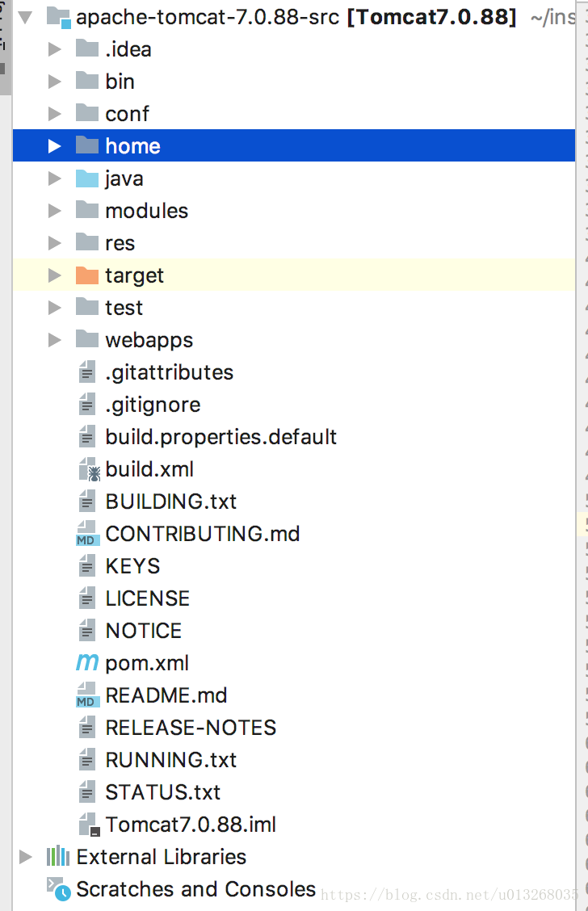The width and height of the screenshot is (588, 911).
Task: Expand the java source folder arrow
Action: pyautogui.click(x=55, y=178)
